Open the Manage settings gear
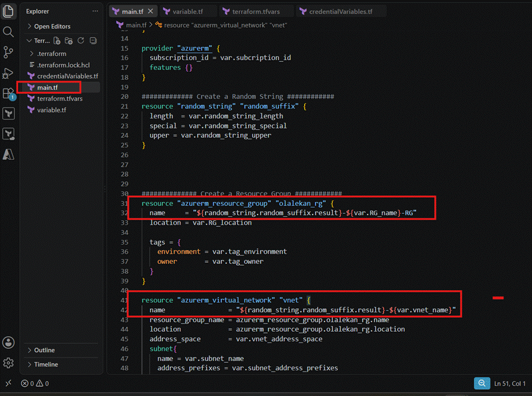Screen dimensions: 532x396 click(x=9, y=363)
